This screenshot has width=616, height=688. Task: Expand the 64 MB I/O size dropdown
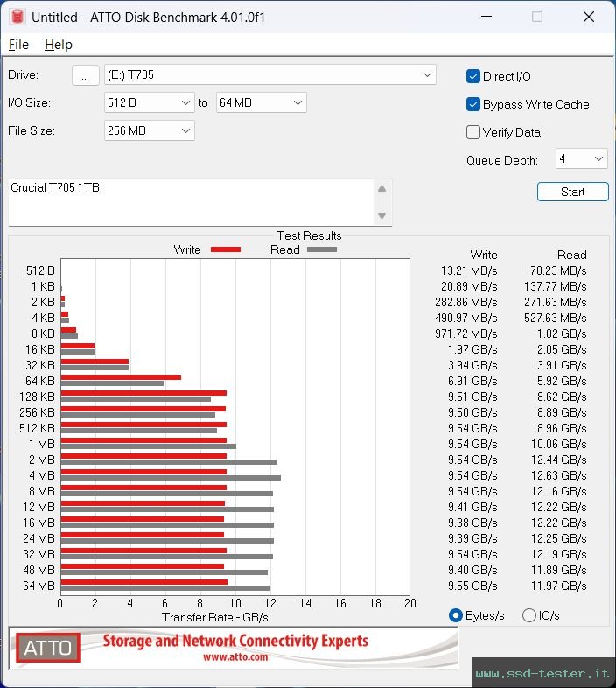[261, 102]
